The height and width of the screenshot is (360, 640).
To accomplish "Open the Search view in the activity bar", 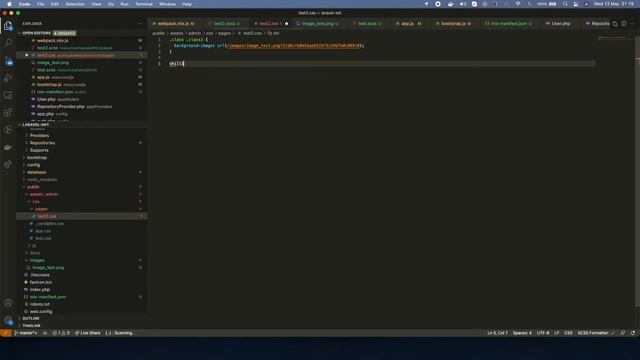I will (x=8, y=43).
